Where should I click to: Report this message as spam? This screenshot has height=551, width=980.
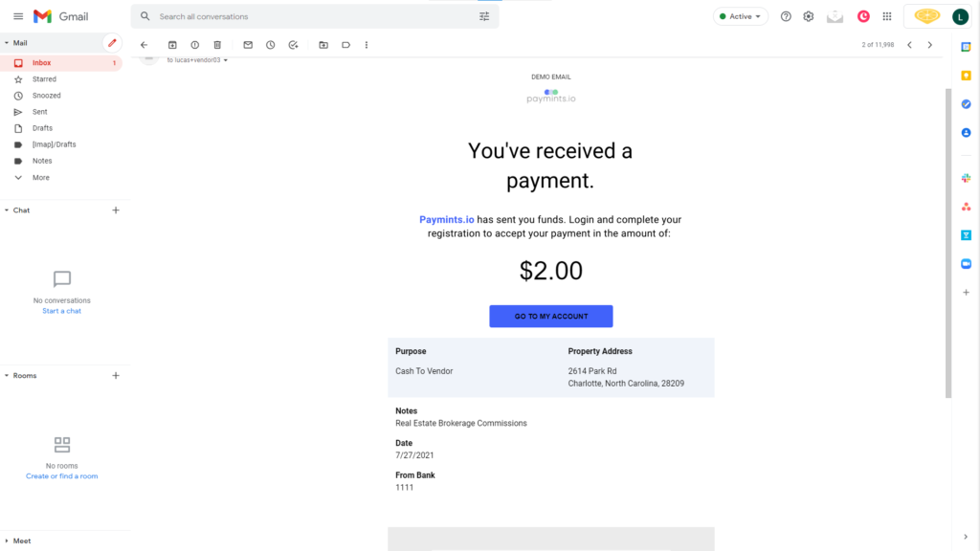click(195, 45)
